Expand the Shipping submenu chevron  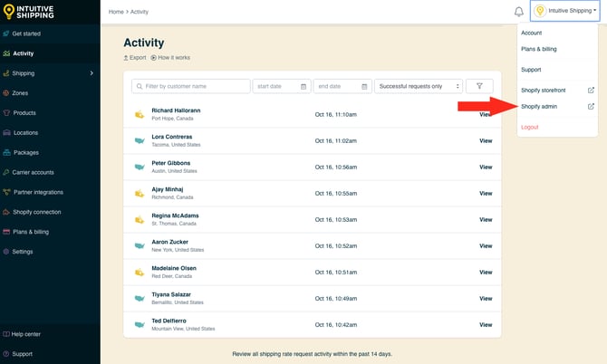click(92, 73)
